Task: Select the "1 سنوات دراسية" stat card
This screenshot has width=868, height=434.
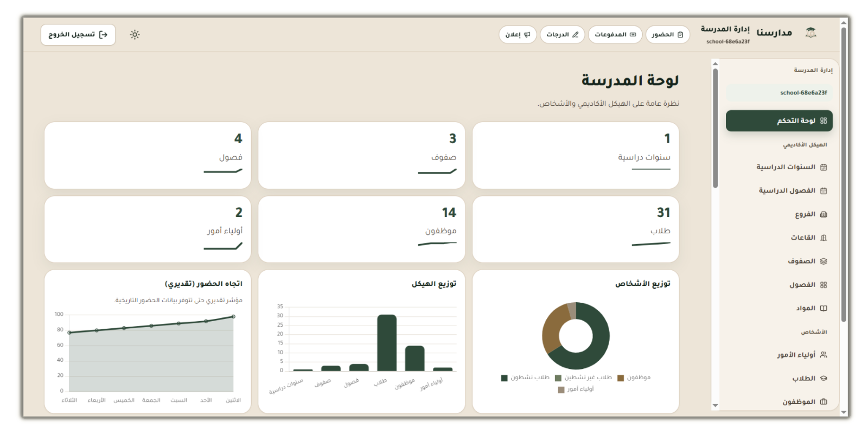Action: (576, 155)
